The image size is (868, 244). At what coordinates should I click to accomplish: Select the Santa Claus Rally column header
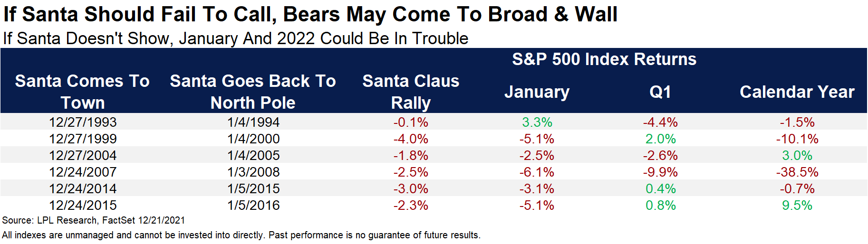tap(411, 92)
